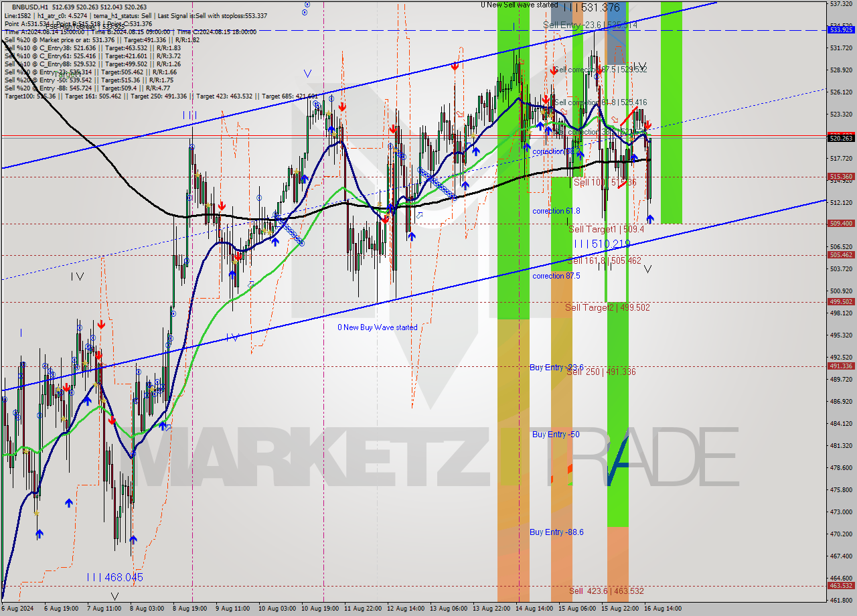Image resolution: width=857 pixels, height=616 pixels.
Task: Click the 537.320 price axis value
Action: click(x=841, y=4)
